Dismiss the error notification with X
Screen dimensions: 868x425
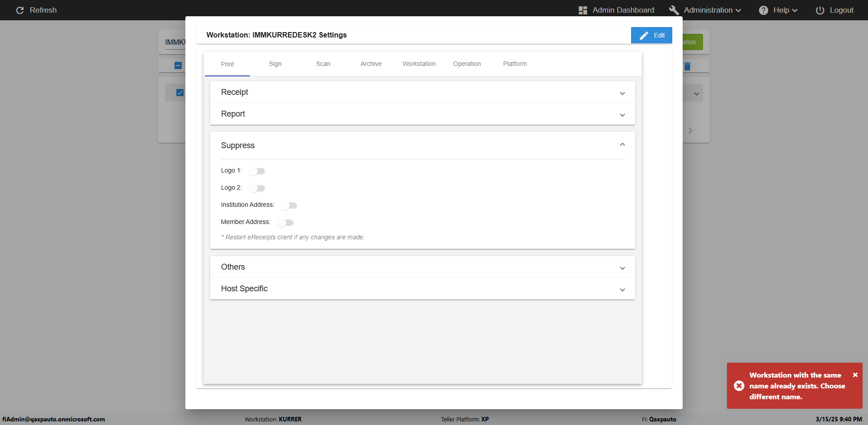coord(855,375)
